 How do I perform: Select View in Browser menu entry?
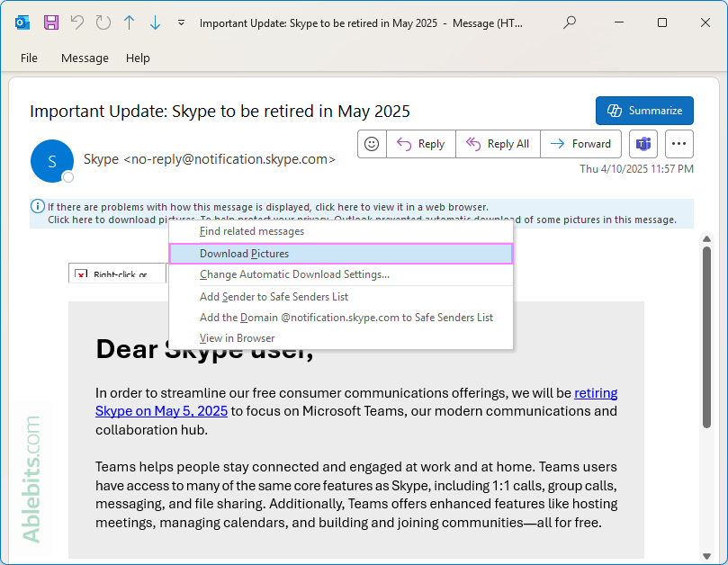[x=341, y=338]
